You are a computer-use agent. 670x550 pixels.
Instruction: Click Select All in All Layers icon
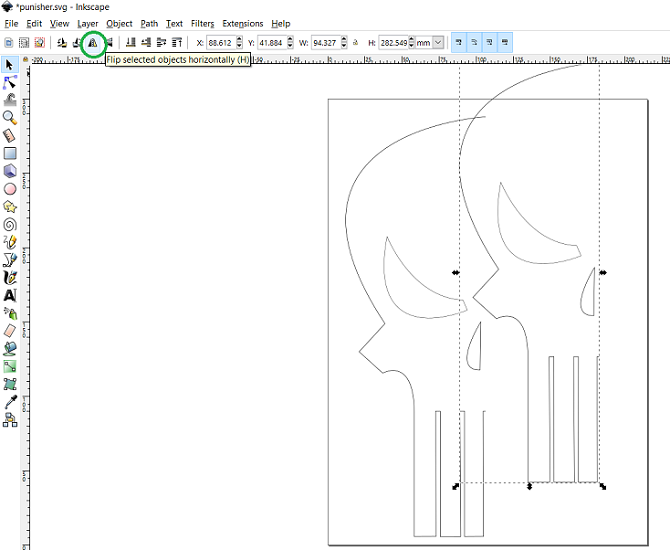point(24,43)
